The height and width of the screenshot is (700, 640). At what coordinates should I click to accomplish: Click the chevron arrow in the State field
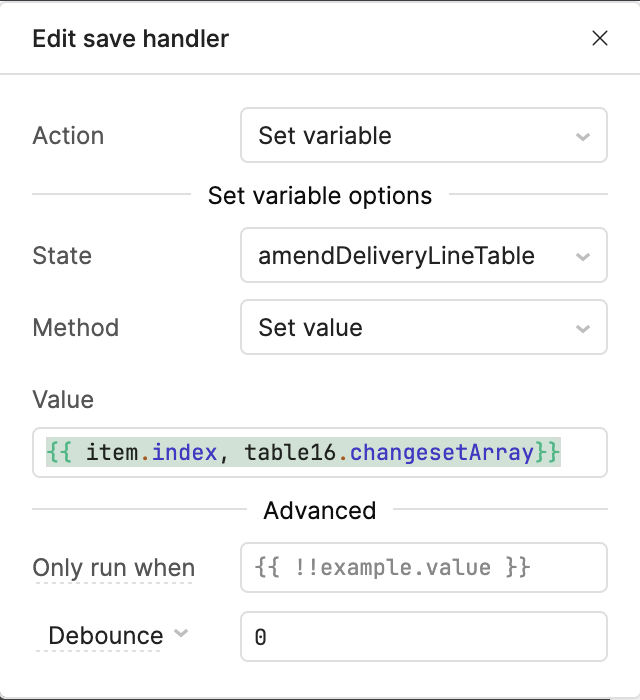(583, 256)
